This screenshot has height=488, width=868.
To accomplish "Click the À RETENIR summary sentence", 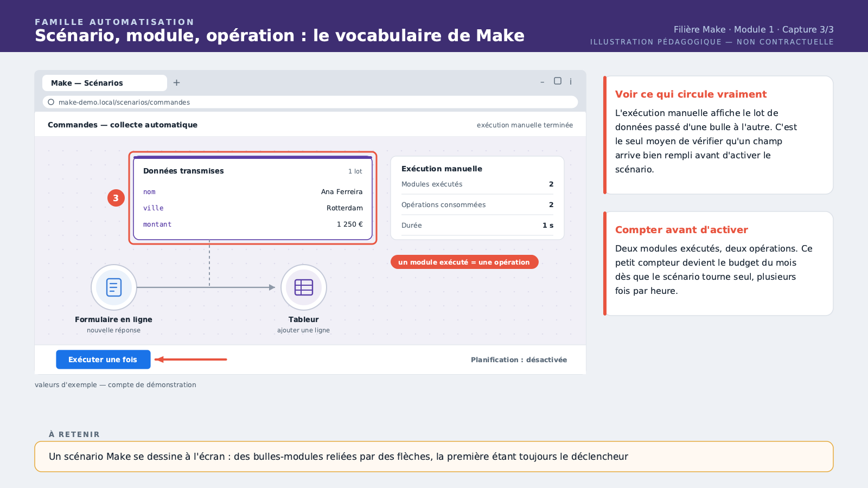I will click(x=339, y=457).
